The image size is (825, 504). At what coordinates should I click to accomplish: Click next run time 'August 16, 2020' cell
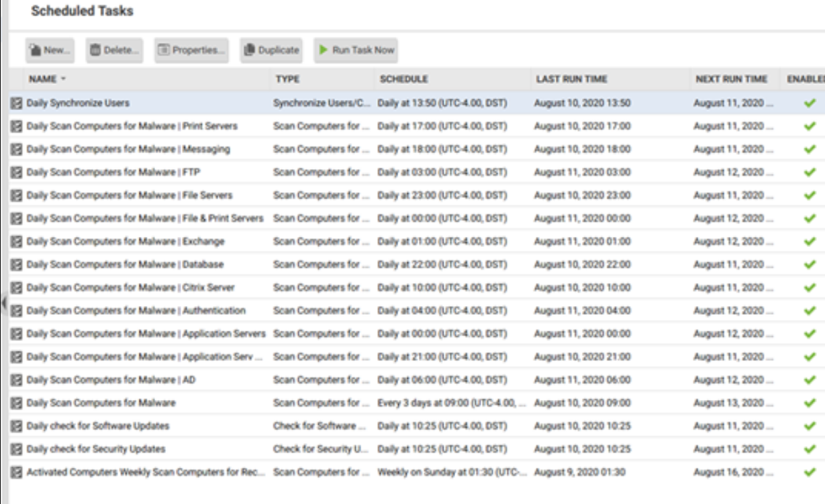[733, 472]
